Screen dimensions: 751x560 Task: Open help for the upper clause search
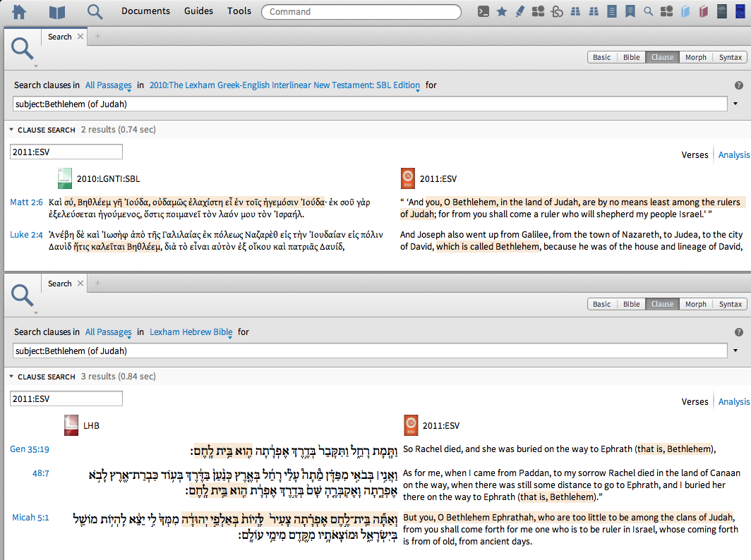point(739,85)
